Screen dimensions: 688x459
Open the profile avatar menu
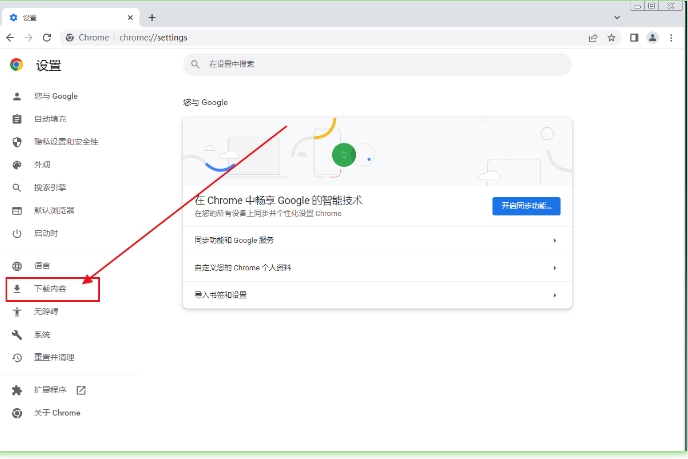[652, 38]
